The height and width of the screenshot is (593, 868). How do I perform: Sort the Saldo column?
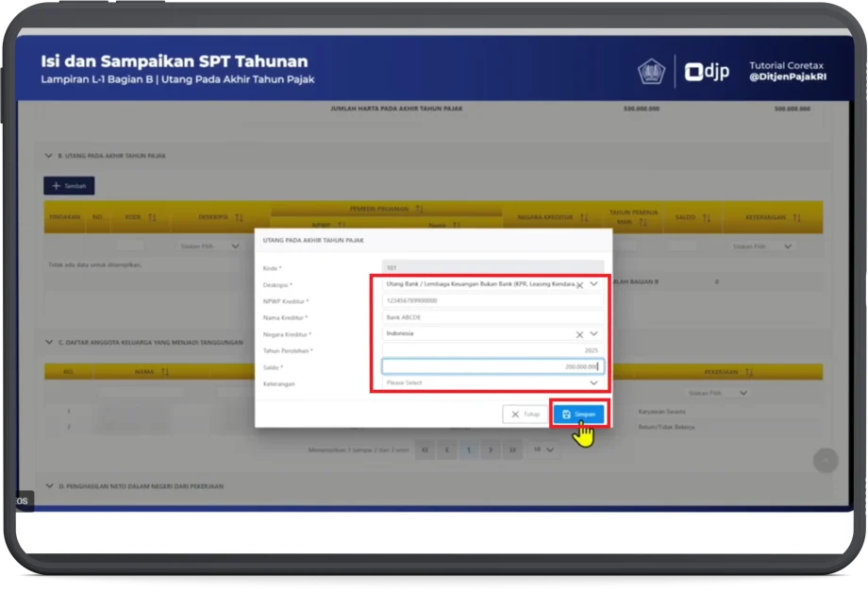pos(706,217)
